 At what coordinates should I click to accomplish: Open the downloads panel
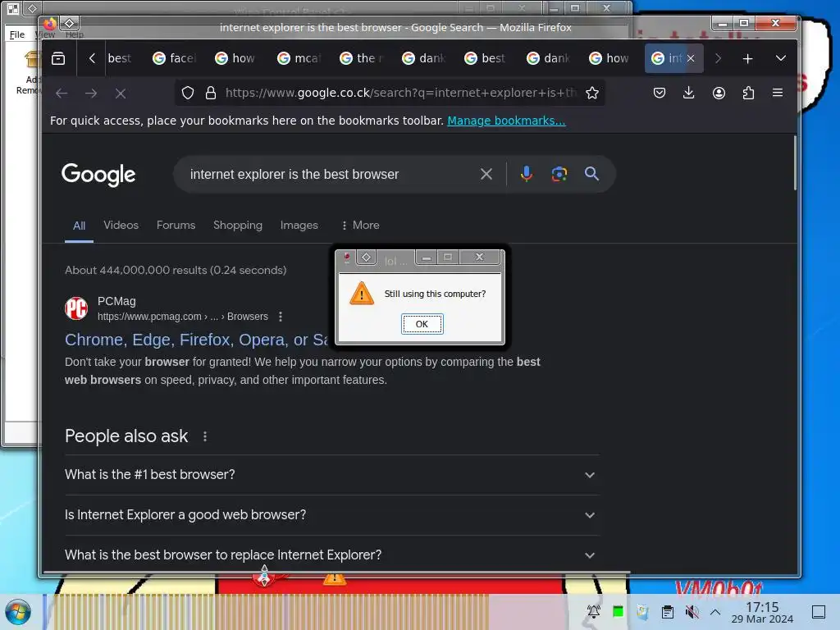click(x=689, y=93)
